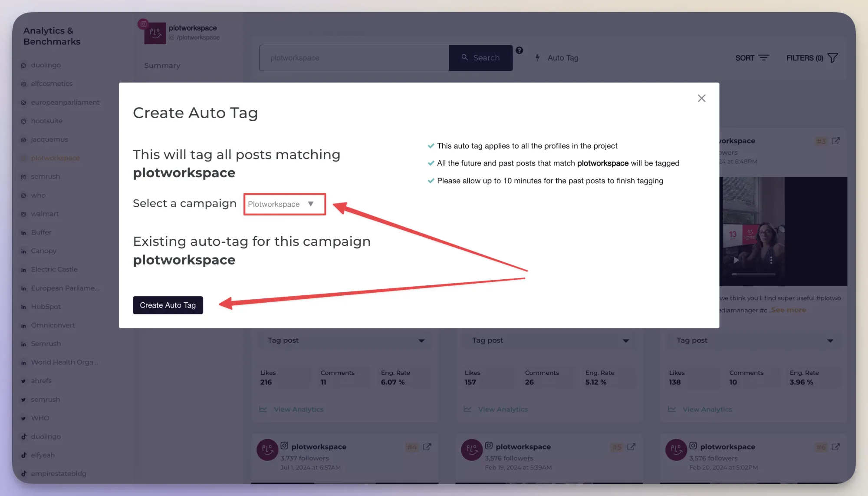
Task: Select Omniconvert in the sidebar
Action: click(53, 325)
